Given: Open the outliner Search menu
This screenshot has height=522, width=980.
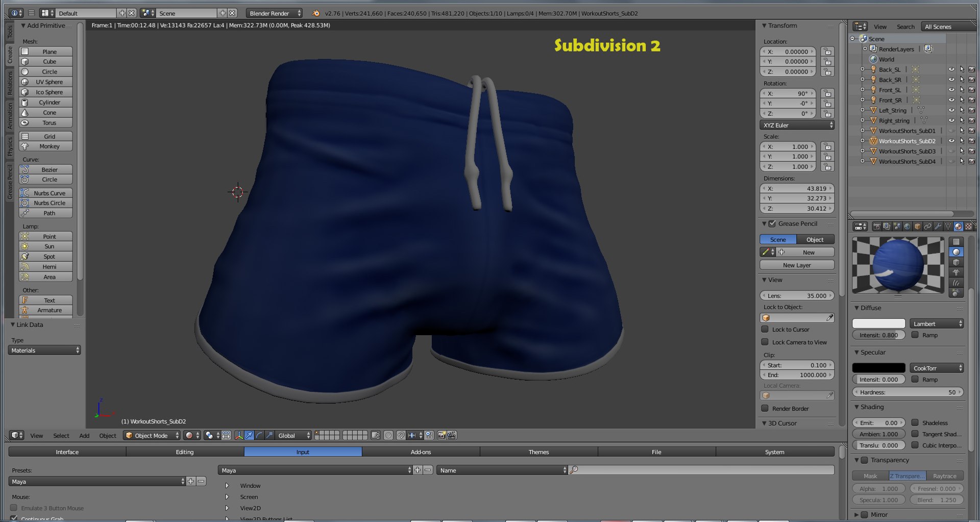Looking at the screenshot, I should [x=905, y=27].
